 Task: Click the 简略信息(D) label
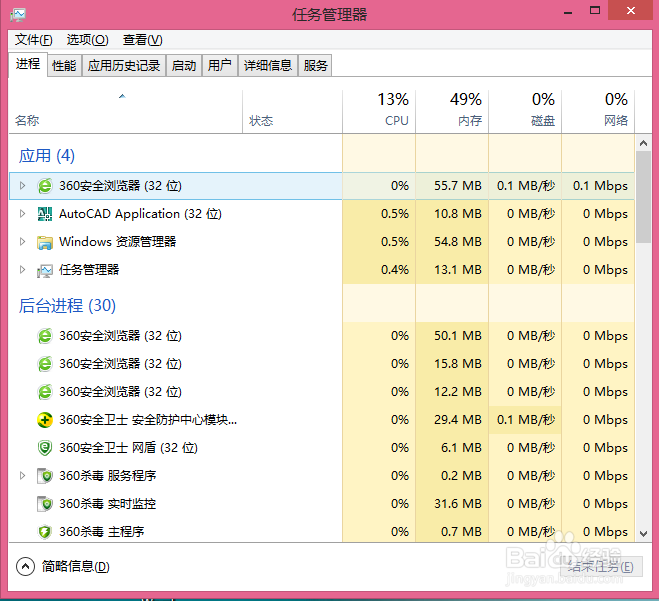coord(76,567)
